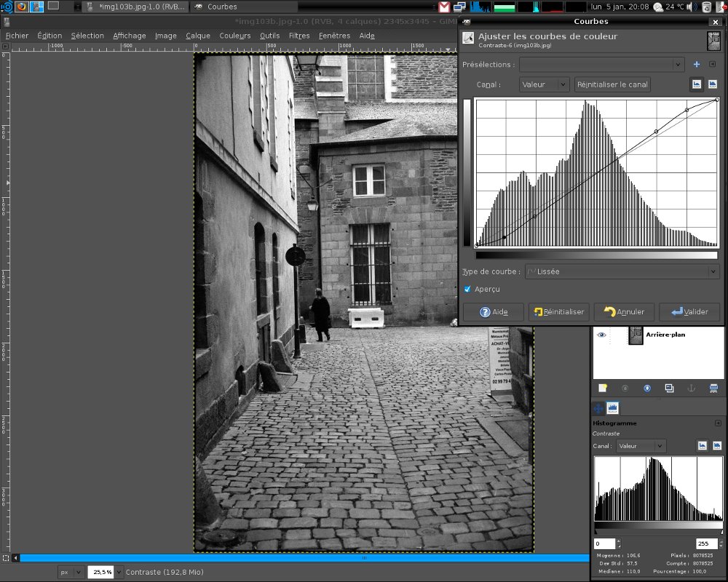Click the zoom field showing 25,5 %
Screen dimensions: 728x582
tap(102, 573)
